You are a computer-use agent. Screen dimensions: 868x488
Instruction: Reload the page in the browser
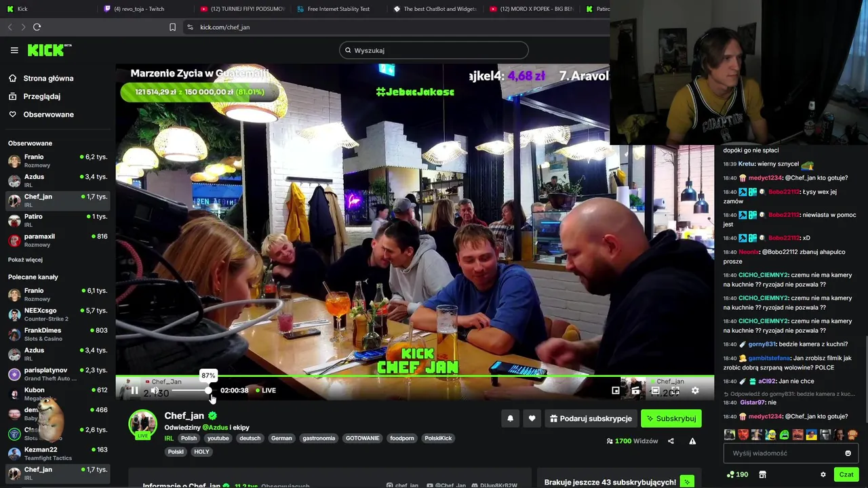[x=37, y=27]
